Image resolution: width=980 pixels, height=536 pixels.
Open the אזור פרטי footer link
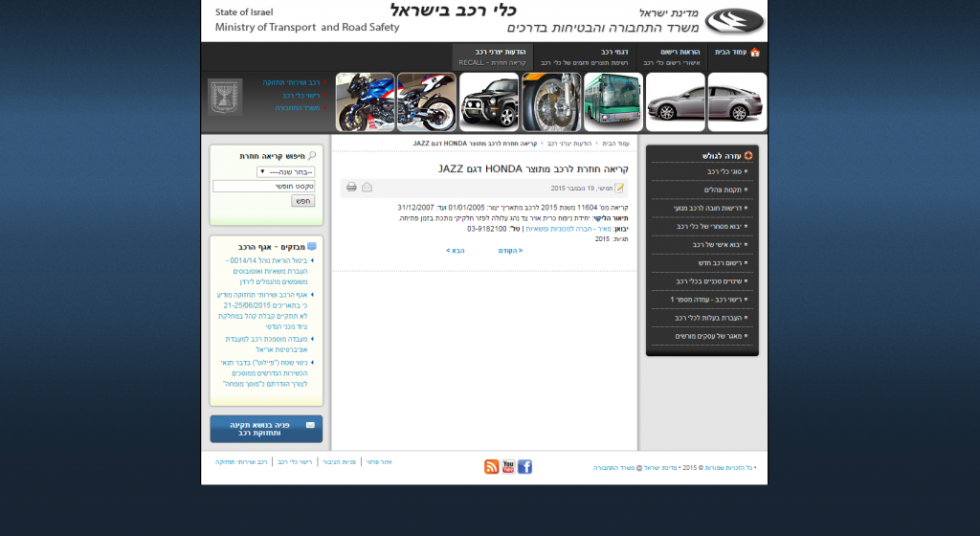coord(379,462)
